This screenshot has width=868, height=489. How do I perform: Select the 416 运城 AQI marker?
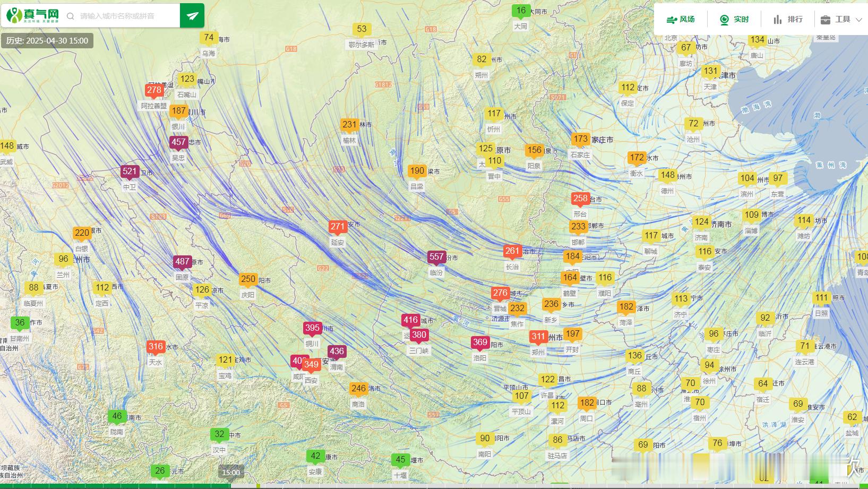(410, 320)
